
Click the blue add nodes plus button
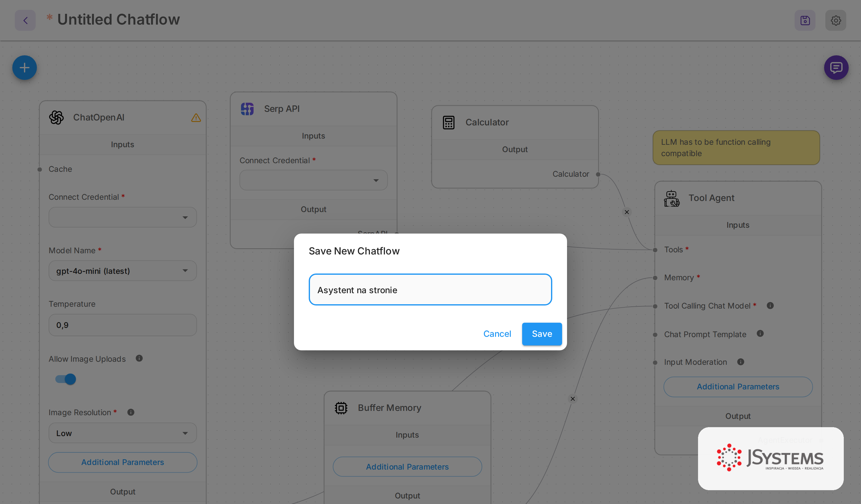(25, 68)
